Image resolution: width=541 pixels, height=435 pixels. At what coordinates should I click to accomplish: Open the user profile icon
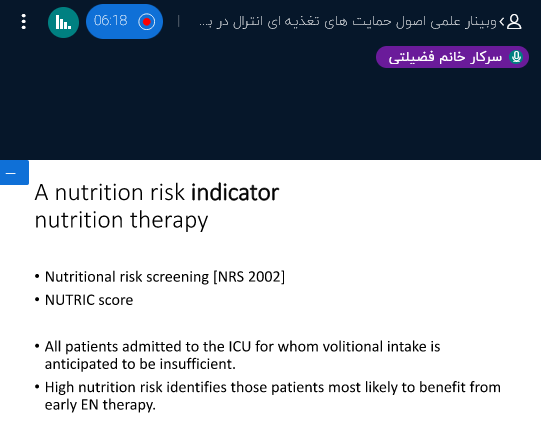point(514,22)
